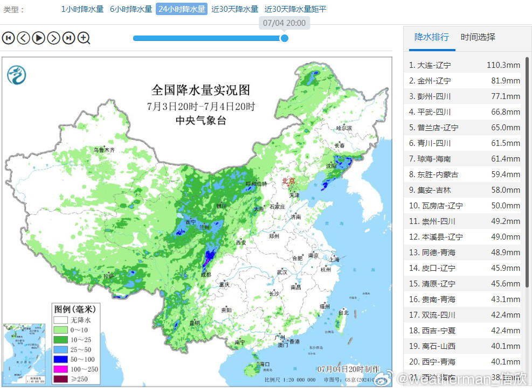Select the 1小时降水量 type
The width and height of the screenshot is (532, 392).
click(x=82, y=9)
